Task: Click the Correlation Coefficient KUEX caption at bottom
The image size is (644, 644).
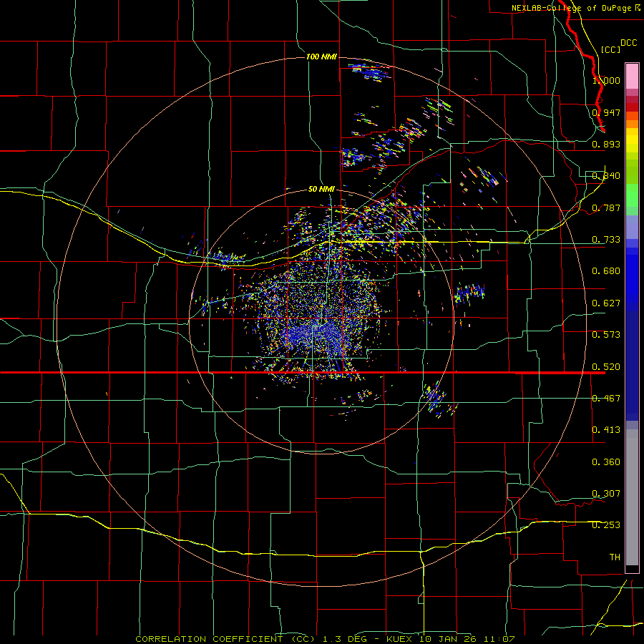Action: [x=325, y=639]
